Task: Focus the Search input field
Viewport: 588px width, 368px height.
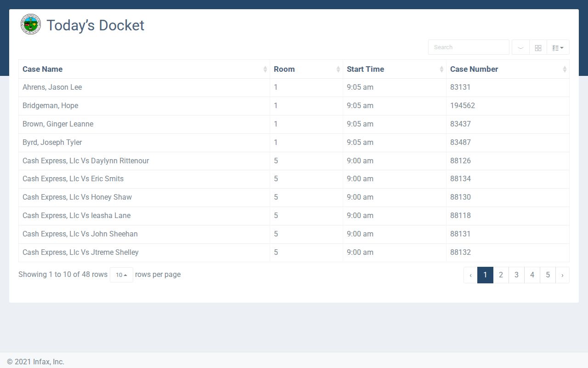Action: click(x=469, y=47)
